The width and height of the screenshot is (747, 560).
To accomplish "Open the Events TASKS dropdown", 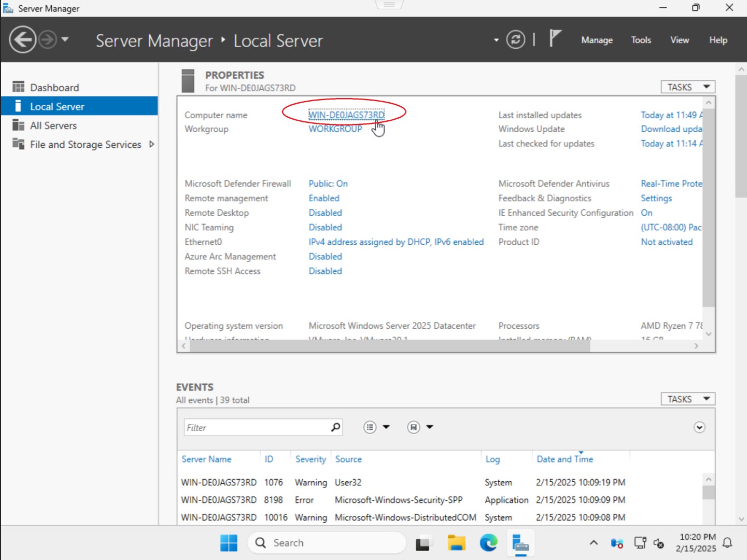I will click(x=688, y=399).
